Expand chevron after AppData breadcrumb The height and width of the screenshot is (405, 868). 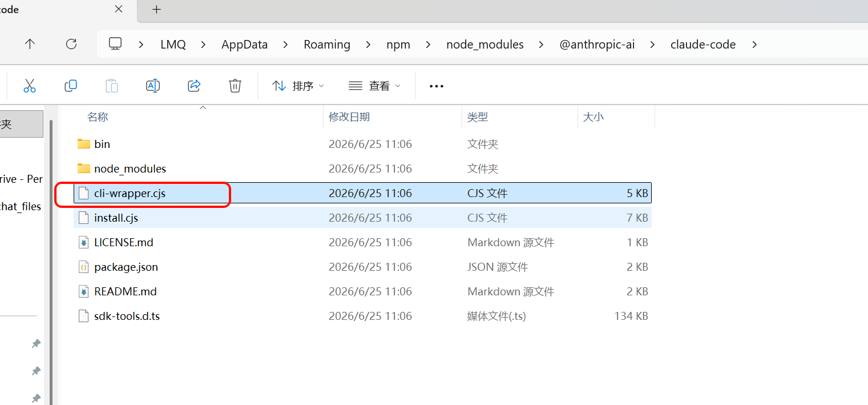[x=285, y=44]
